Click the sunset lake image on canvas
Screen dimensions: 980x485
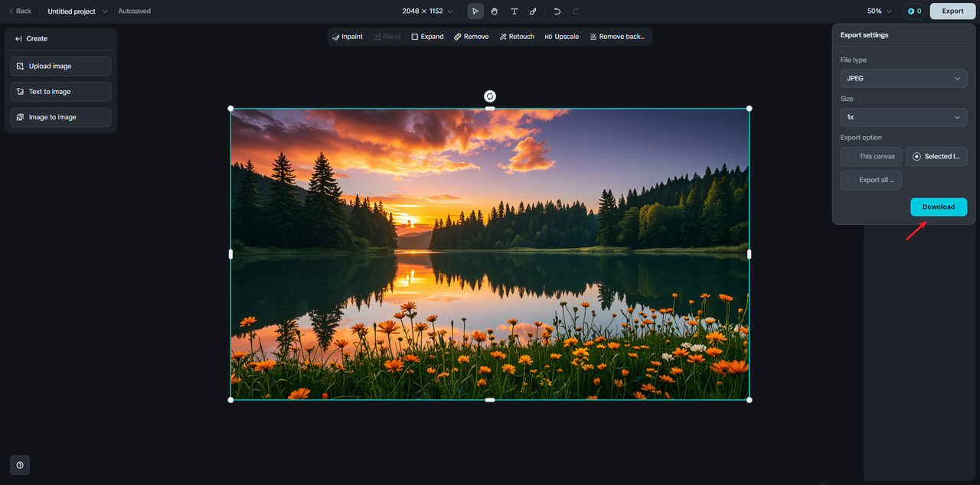pos(490,254)
